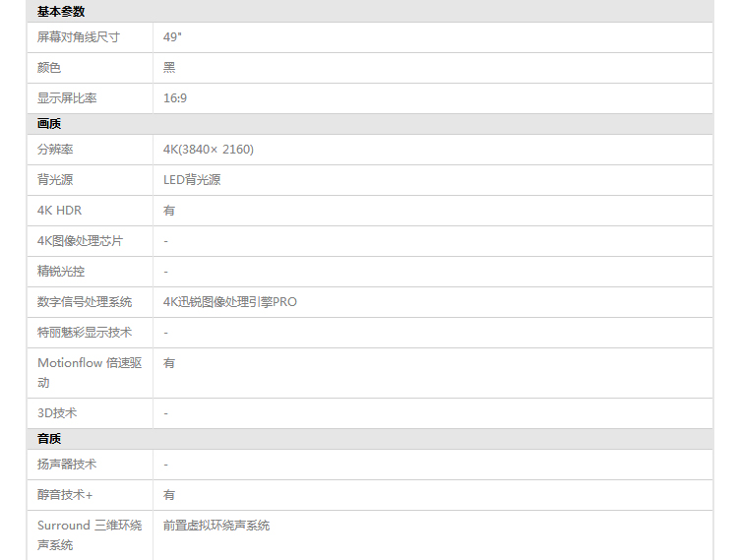Click the Motionflow 倍速驱动 label

click(x=90, y=372)
